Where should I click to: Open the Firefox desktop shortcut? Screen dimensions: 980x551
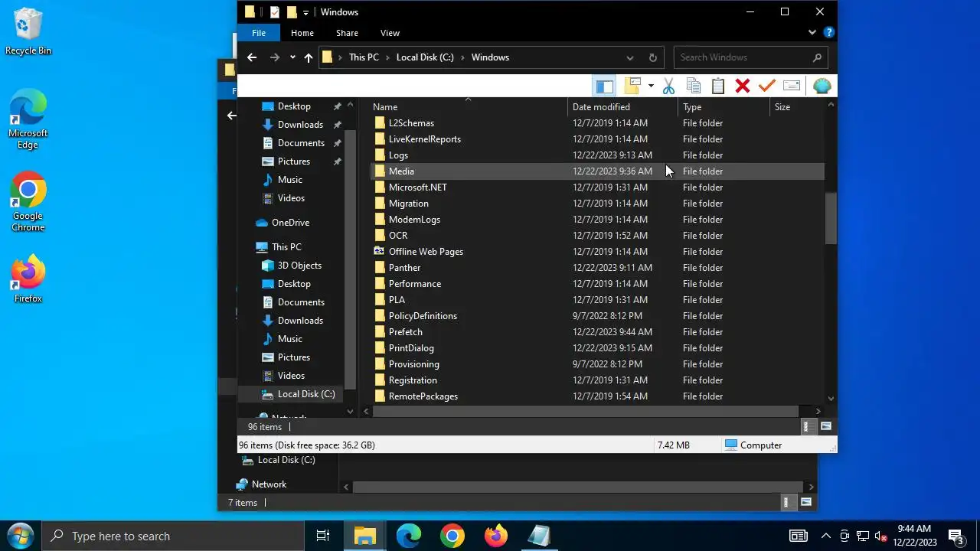pyautogui.click(x=28, y=279)
